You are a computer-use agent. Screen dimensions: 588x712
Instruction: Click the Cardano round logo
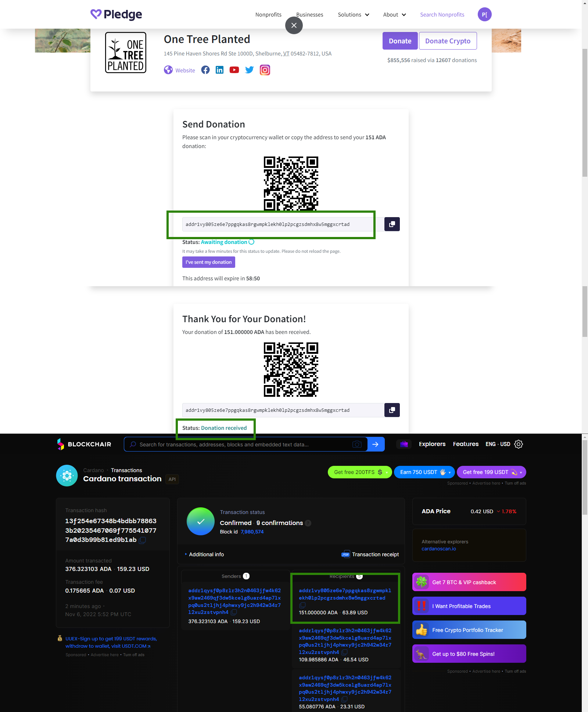67,475
